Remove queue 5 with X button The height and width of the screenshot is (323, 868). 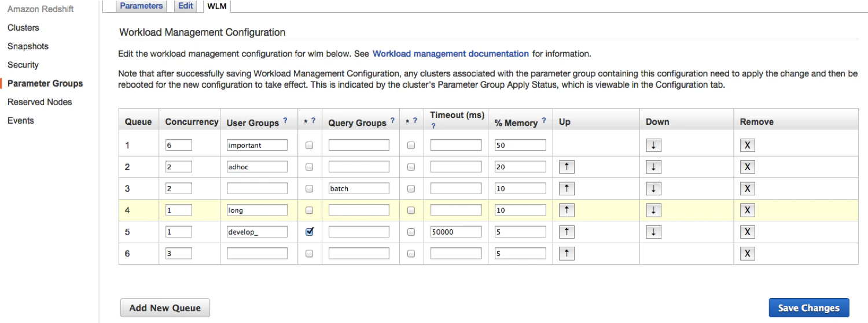click(748, 232)
